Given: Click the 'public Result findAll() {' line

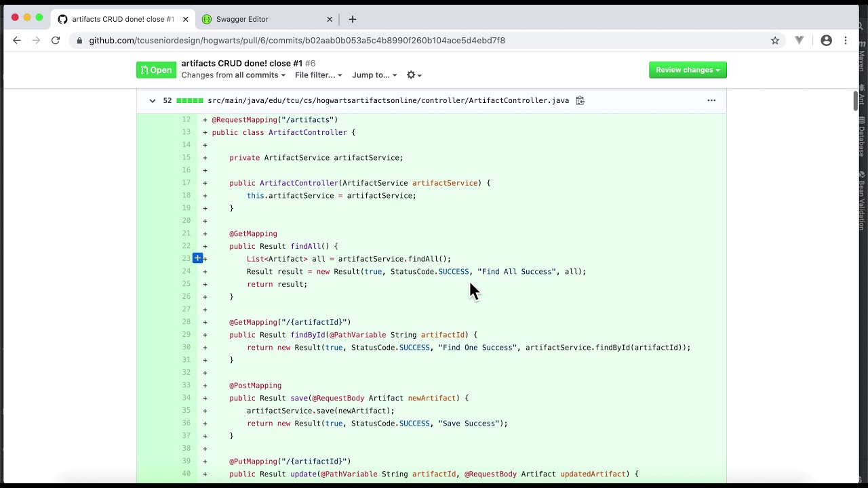Looking at the screenshot, I should point(283,246).
